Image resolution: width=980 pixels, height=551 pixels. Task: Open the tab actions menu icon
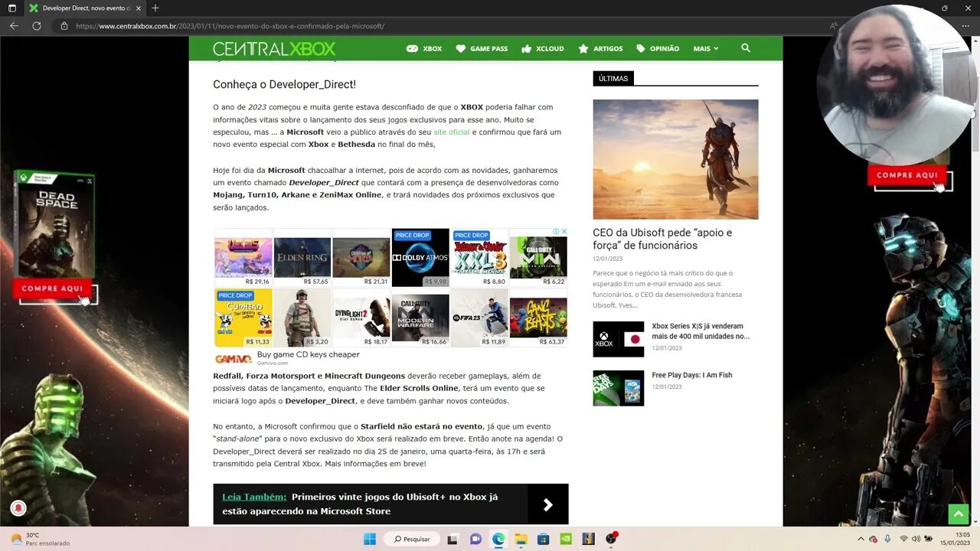(12, 8)
